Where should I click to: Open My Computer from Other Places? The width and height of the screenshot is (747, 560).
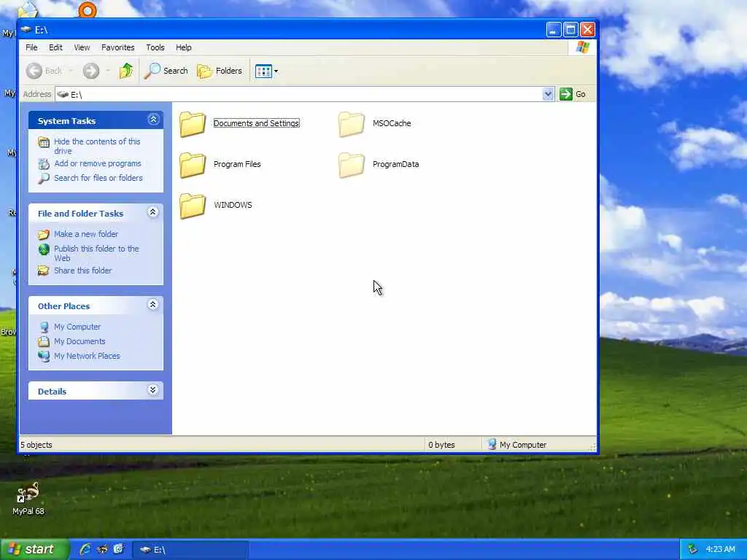click(77, 327)
